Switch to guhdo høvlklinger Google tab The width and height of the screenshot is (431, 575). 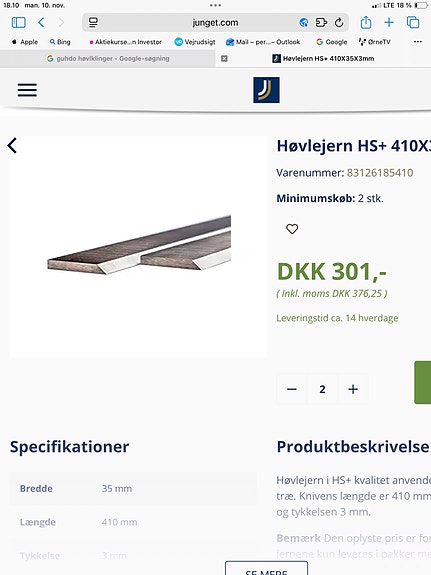click(x=108, y=59)
